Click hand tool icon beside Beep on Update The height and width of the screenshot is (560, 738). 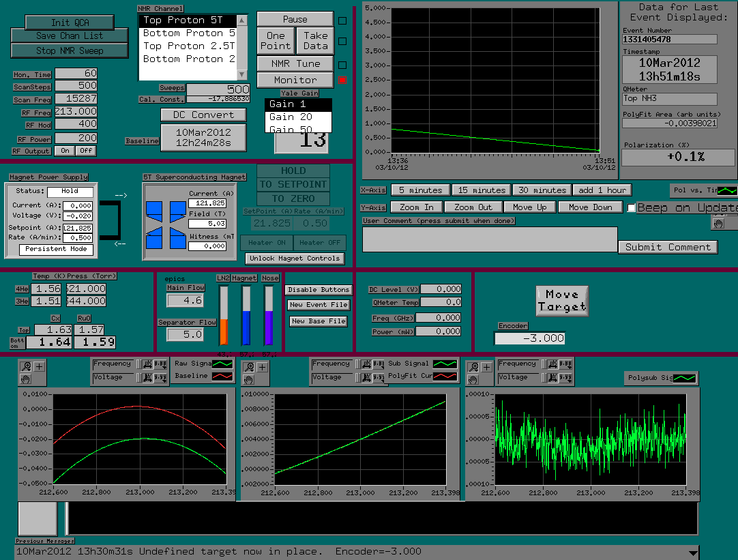pyautogui.click(x=718, y=224)
